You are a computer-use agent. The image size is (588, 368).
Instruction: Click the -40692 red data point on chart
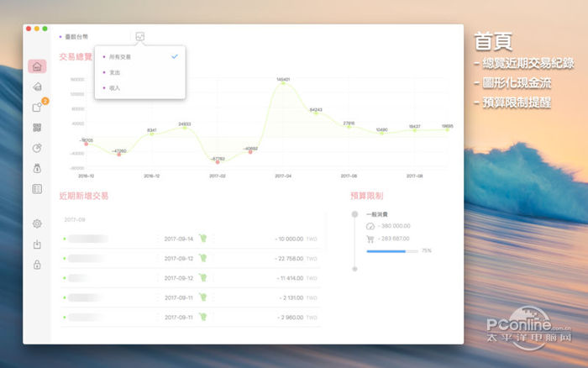tap(250, 152)
